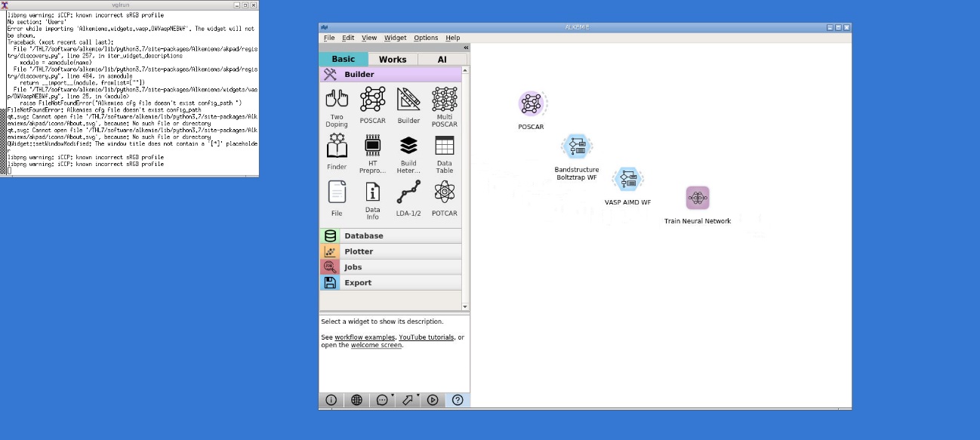
Task: Maximize the vglrun terminal window
Action: pyautogui.click(x=245, y=5)
